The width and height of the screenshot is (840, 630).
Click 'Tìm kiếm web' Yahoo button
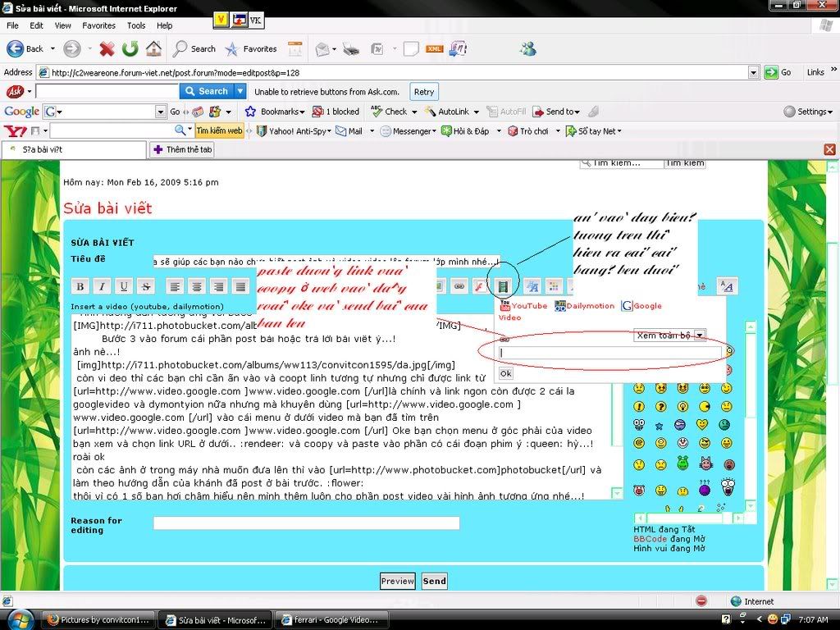[219, 130]
